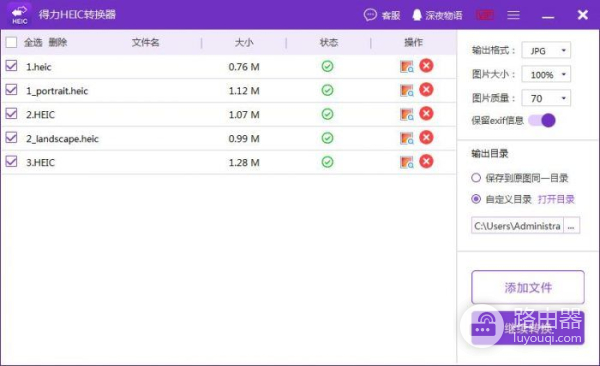Preview the converted 1.heic image

[x=406, y=67]
